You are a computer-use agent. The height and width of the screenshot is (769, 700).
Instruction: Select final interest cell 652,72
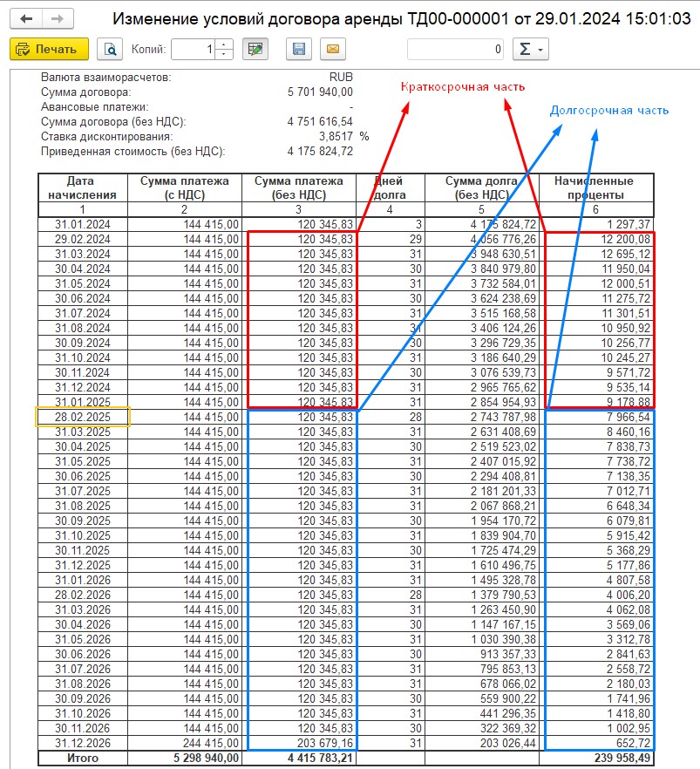tap(596, 743)
